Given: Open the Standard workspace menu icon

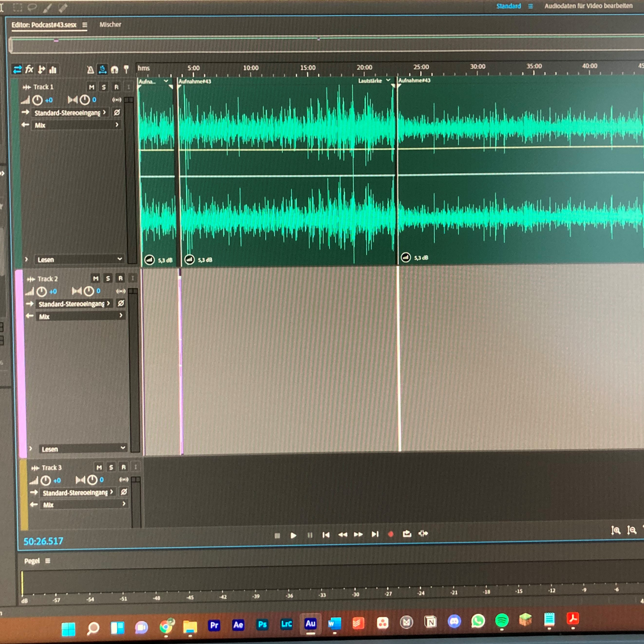Looking at the screenshot, I should pyautogui.click(x=530, y=6).
